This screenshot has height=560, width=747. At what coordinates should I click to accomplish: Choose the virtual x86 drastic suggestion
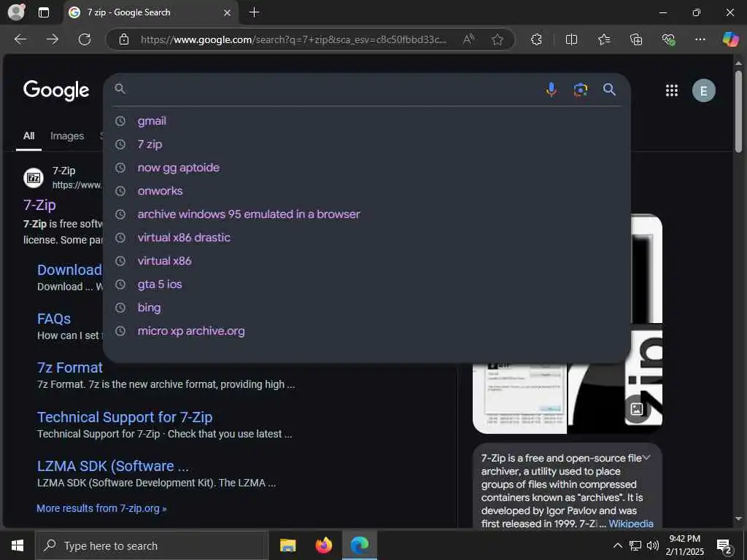point(367,238)
